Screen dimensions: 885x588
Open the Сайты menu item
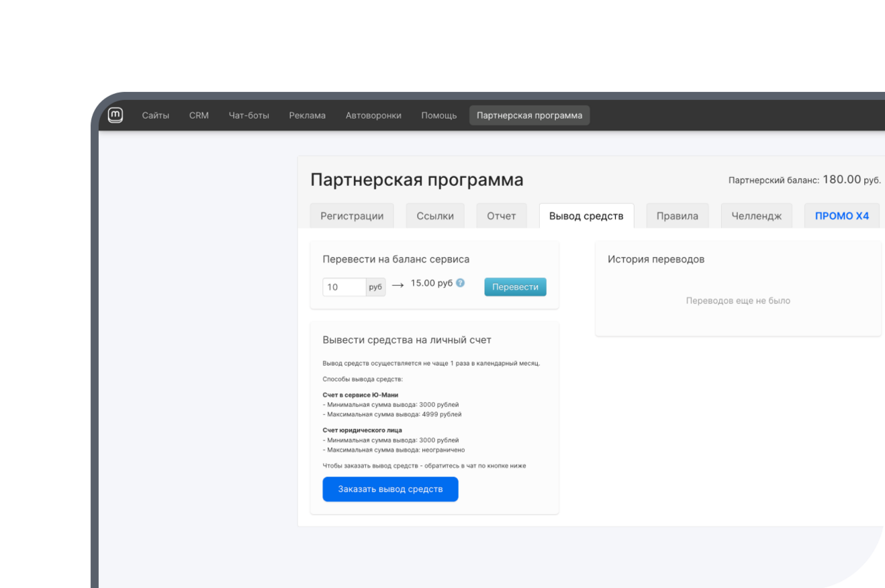[x=156, y=115]
